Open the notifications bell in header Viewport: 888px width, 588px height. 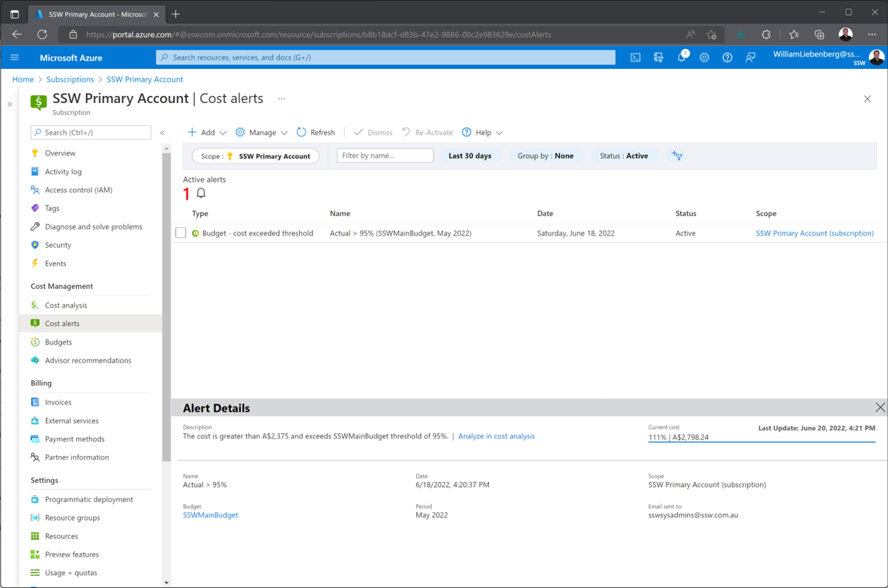click(681, 58)
